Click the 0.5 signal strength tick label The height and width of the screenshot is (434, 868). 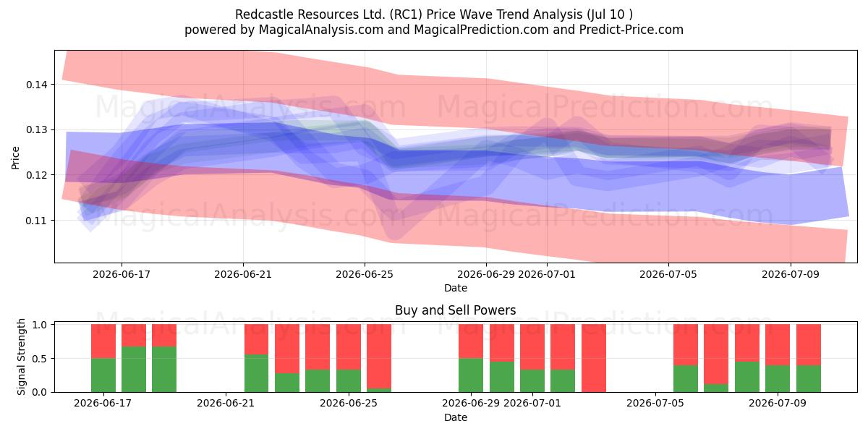41,359
